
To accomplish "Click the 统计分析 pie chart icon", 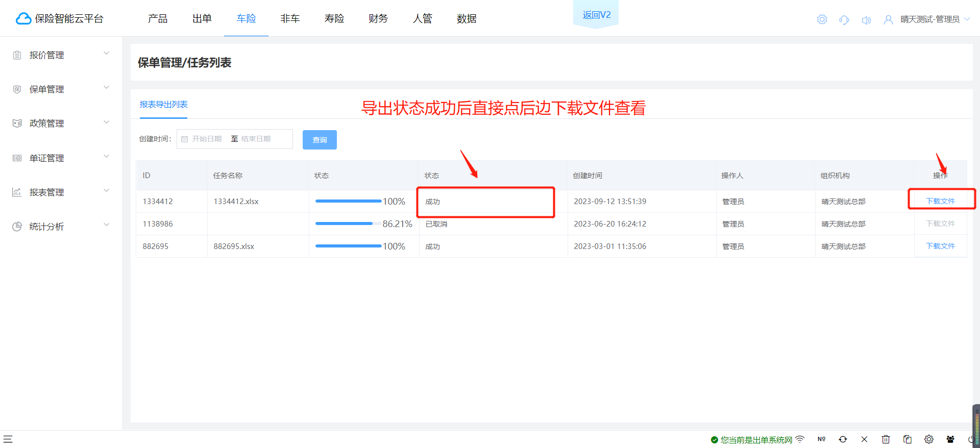I will (17, 227).
